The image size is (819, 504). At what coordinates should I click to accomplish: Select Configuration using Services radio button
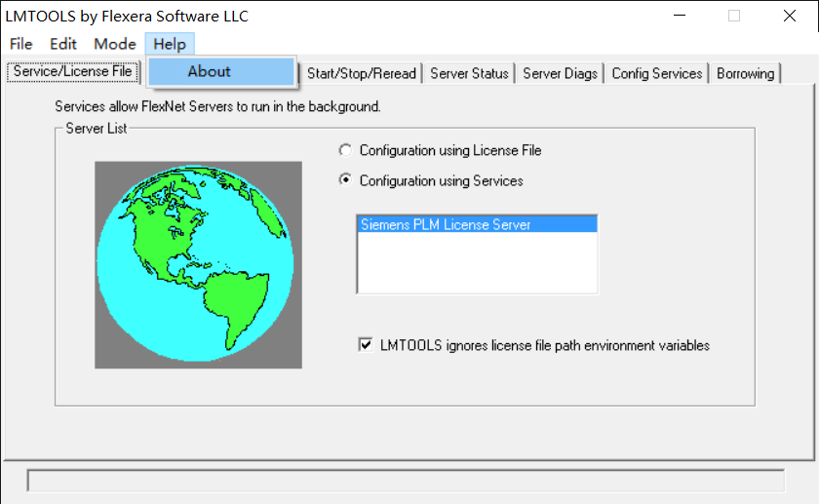tap(343, 180)
